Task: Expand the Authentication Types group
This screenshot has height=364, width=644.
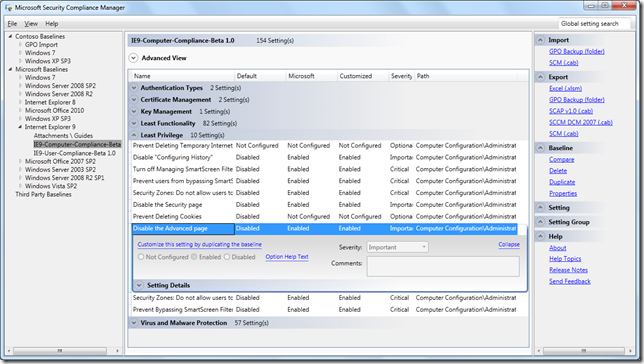Action: [x=133, y=88]
